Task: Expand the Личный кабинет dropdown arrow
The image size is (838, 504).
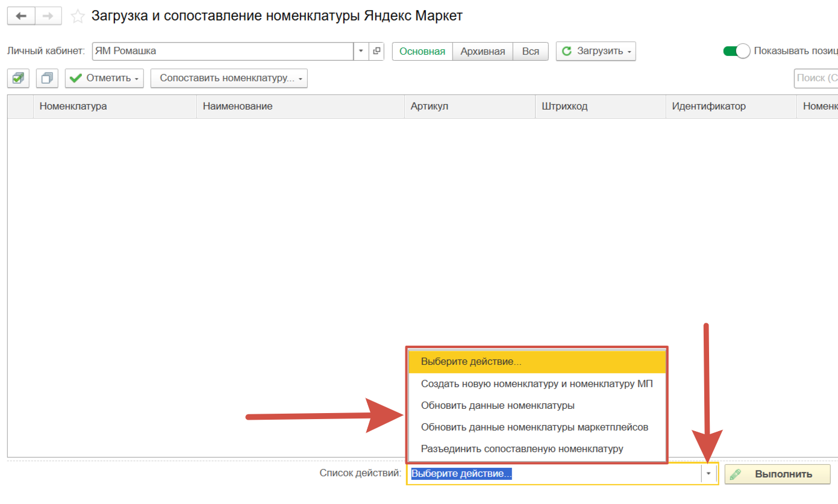Action: [361, 51]
